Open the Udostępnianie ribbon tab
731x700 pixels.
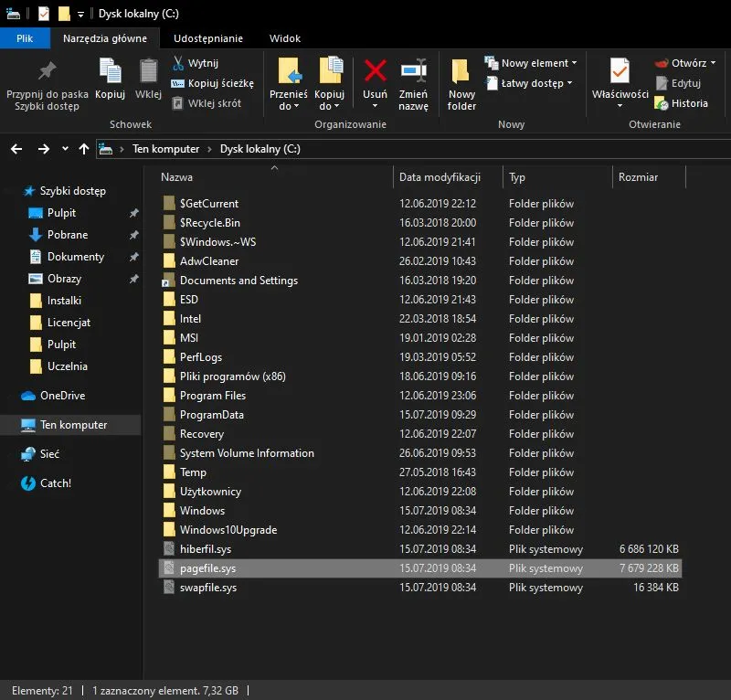[208, 38]
